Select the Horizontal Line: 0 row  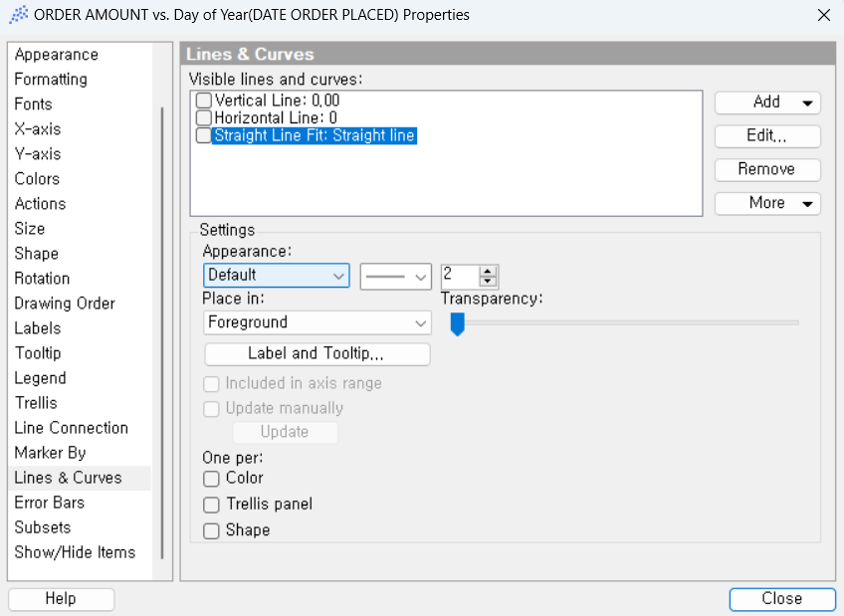(276, 117)
